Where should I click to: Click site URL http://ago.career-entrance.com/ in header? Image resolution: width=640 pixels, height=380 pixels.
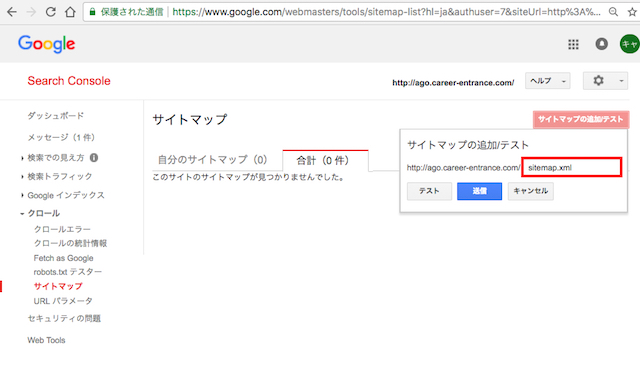[453, 83]
